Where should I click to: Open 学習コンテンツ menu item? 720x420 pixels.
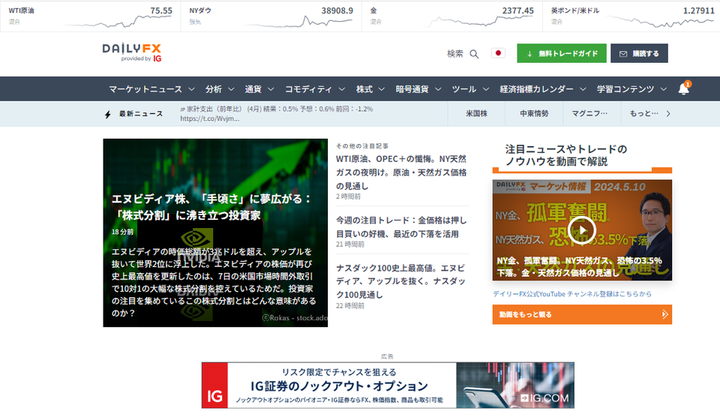tap(625, 89)
